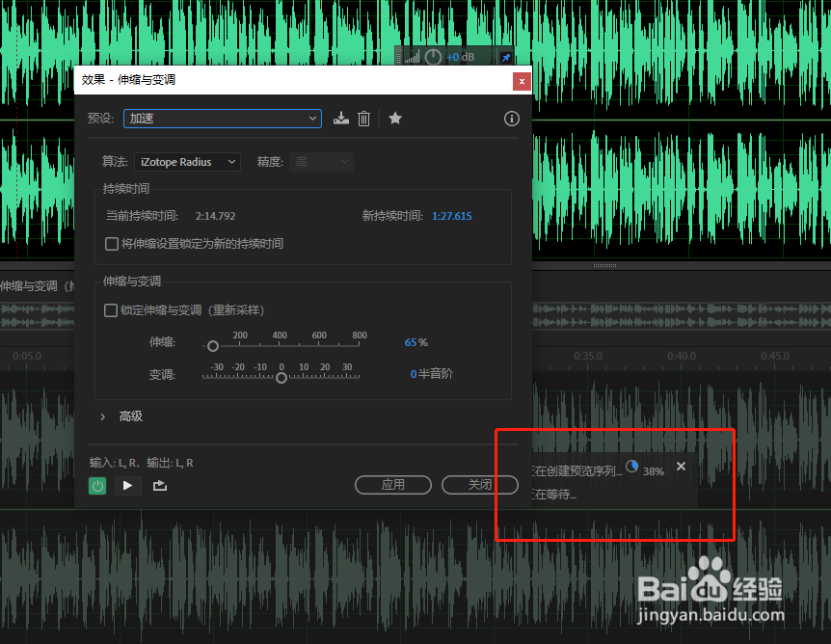
Task: Click +0 dB value on HUD
Action: (x=461, y=57)
